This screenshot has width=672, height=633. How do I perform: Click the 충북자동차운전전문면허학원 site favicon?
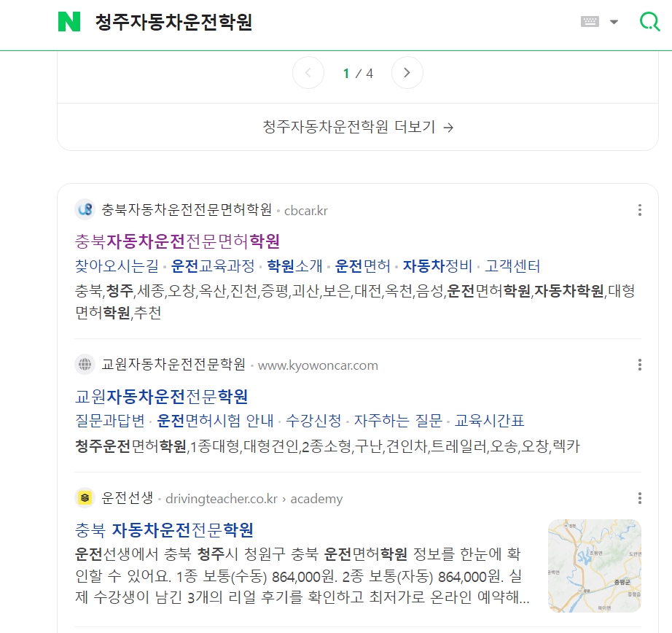click(85, 210)
